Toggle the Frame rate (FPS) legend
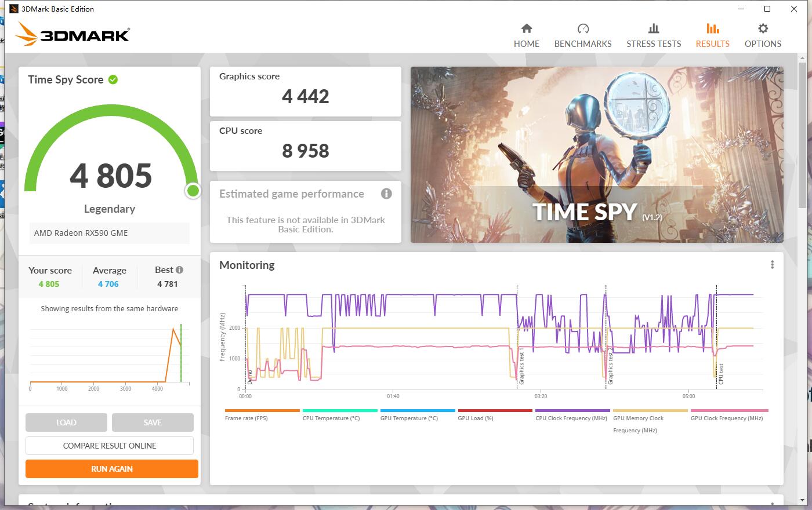The image size is (812, 510). tap(262, 415)
